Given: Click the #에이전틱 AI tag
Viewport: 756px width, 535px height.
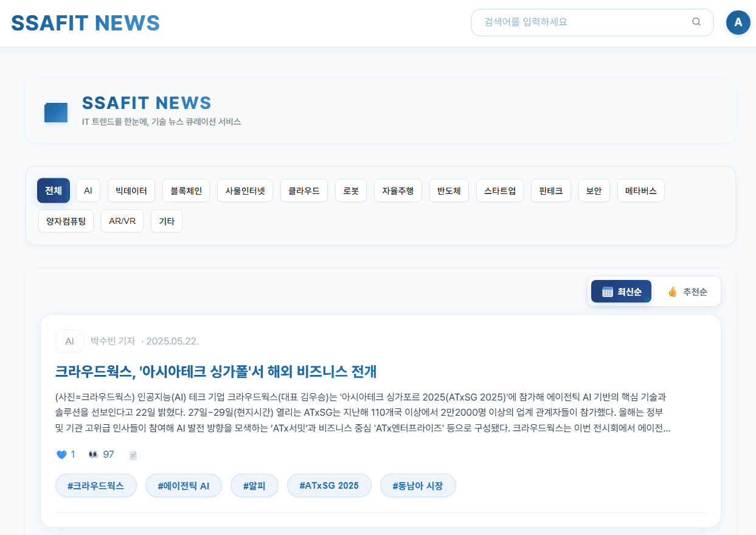Looking at the screenshot, I should coord(183,485).
